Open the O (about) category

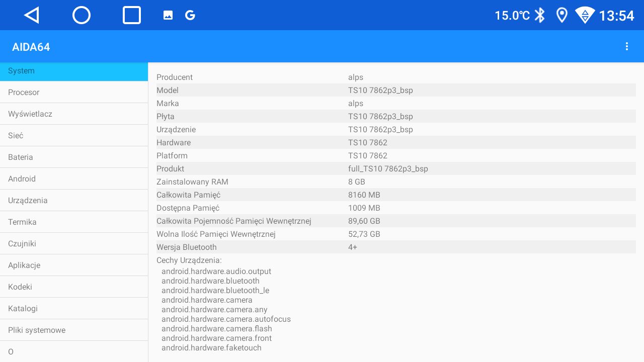[74, 351]
